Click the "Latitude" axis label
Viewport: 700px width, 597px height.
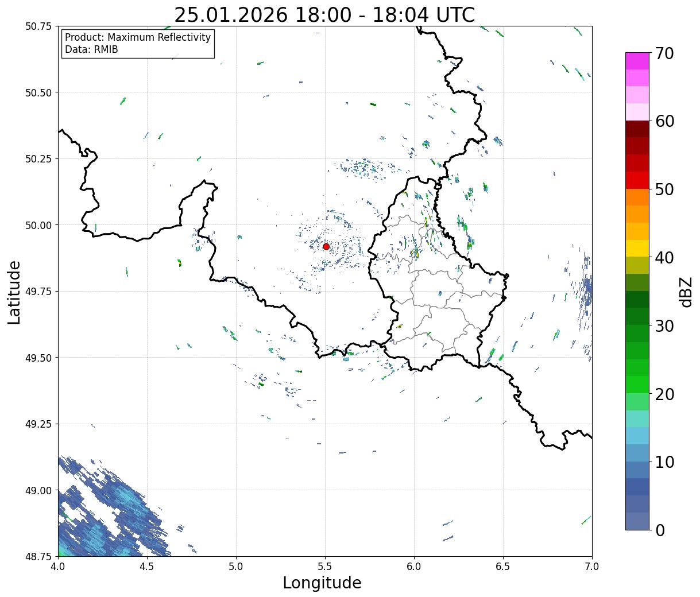(x=14, y=292)
